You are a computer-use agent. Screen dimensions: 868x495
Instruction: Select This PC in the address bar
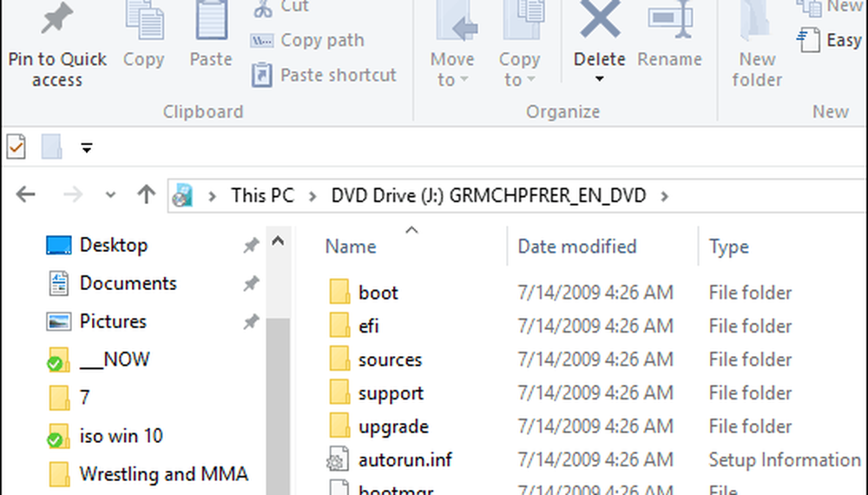(x=260, y=195)
